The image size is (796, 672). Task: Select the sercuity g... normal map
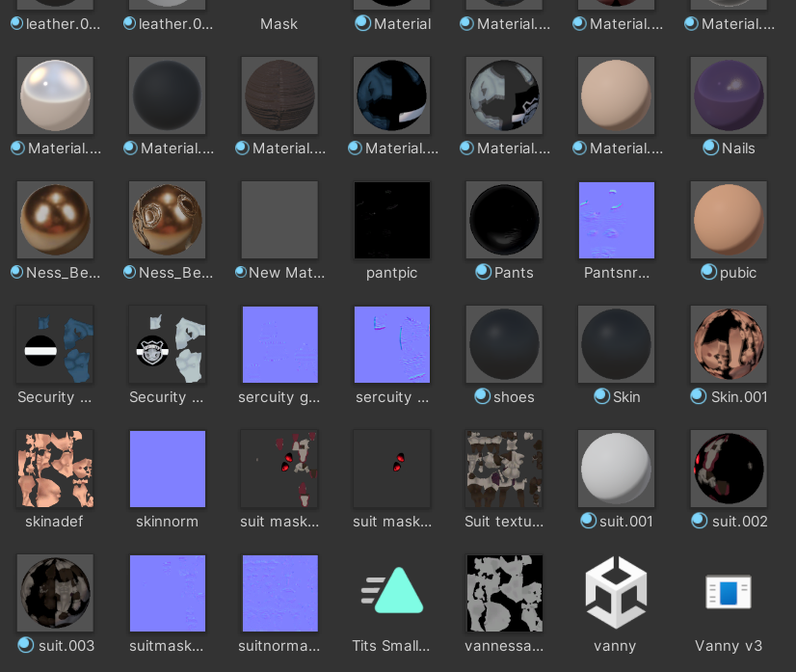coord(279,344)
